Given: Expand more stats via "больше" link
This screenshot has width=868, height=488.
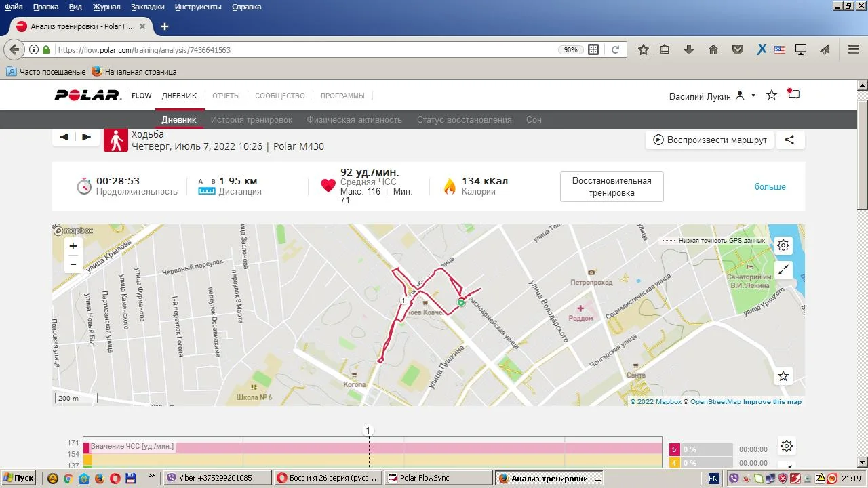Looking at the screenshot, I should pyautogui.click(x=770, y=186).
